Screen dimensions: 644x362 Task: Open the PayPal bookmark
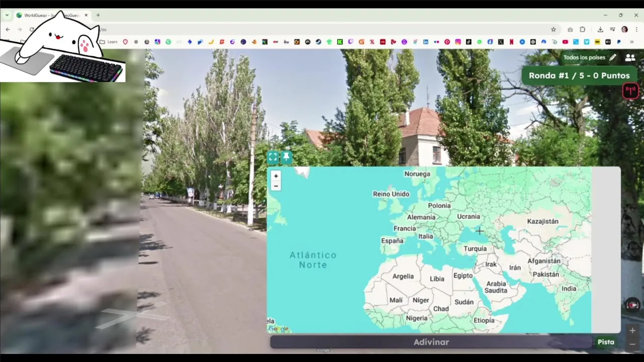[x=619, y=42]
